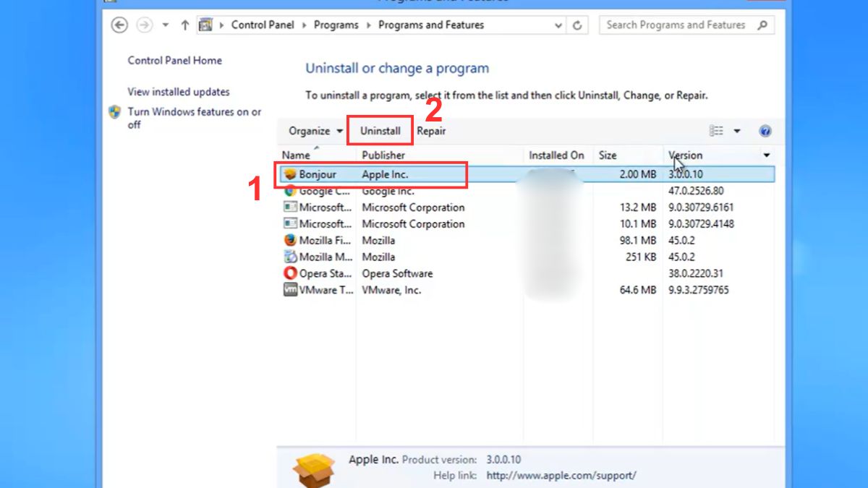The height and width of the screenshot is (488, 868).
Task: Click the Opera Software publisher cell
Action: [397, 274]
